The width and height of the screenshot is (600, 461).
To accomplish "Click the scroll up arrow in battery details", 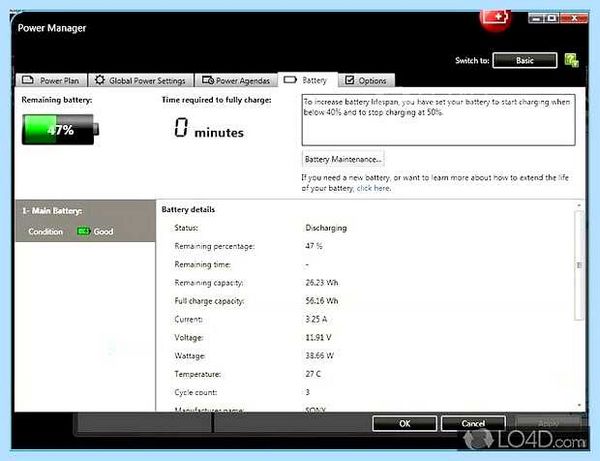I will pyautogui.click(x=579, y=205).
